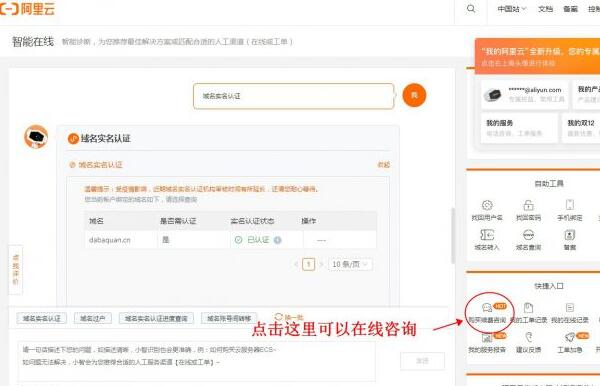The height and width of the screenshot is (386, 600).
Task: Open the 我的双12 card
Action: pyautogui.click(x=581, y=128)
